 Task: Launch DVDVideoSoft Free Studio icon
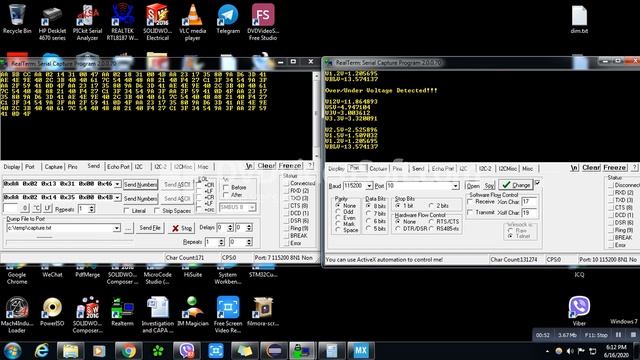coord(263,22)
